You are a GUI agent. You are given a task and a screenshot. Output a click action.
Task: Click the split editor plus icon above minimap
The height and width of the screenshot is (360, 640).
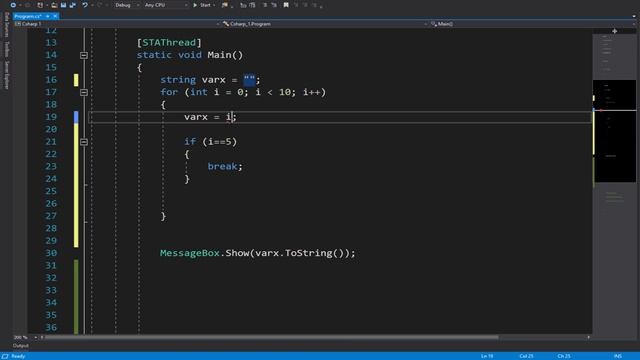click(x=614, y=31)
